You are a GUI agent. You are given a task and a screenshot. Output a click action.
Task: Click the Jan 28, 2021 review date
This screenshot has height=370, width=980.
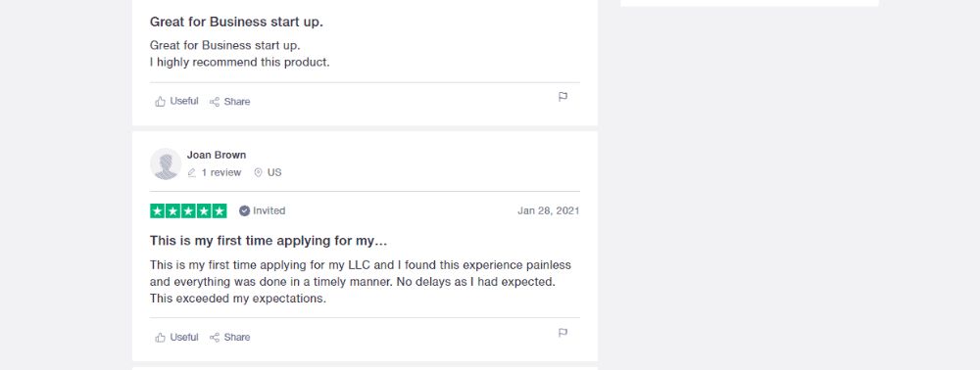[548, 210]
